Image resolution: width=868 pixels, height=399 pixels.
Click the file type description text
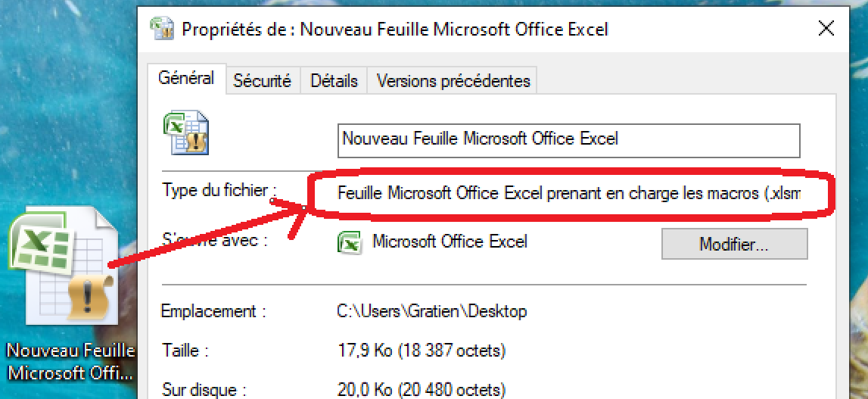click(568, 194)
